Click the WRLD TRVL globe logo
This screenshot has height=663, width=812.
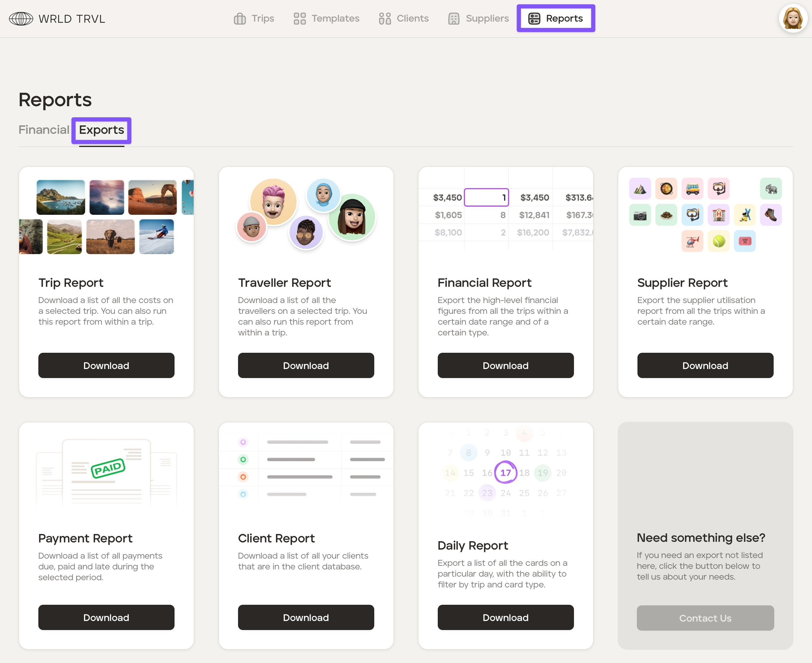click(21, 18)
